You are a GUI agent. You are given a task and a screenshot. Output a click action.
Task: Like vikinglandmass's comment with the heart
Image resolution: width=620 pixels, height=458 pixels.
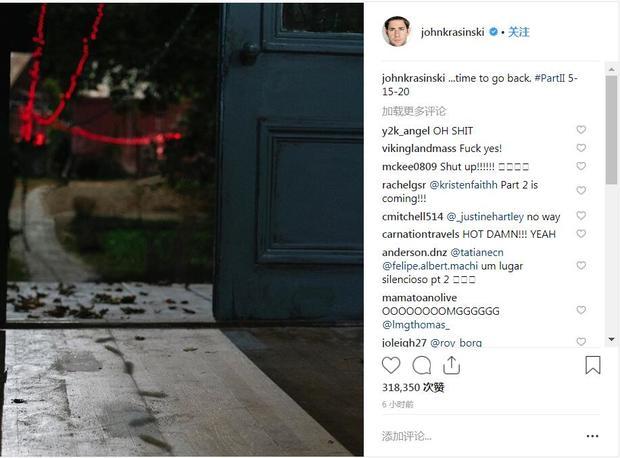(x=581, y=148)
